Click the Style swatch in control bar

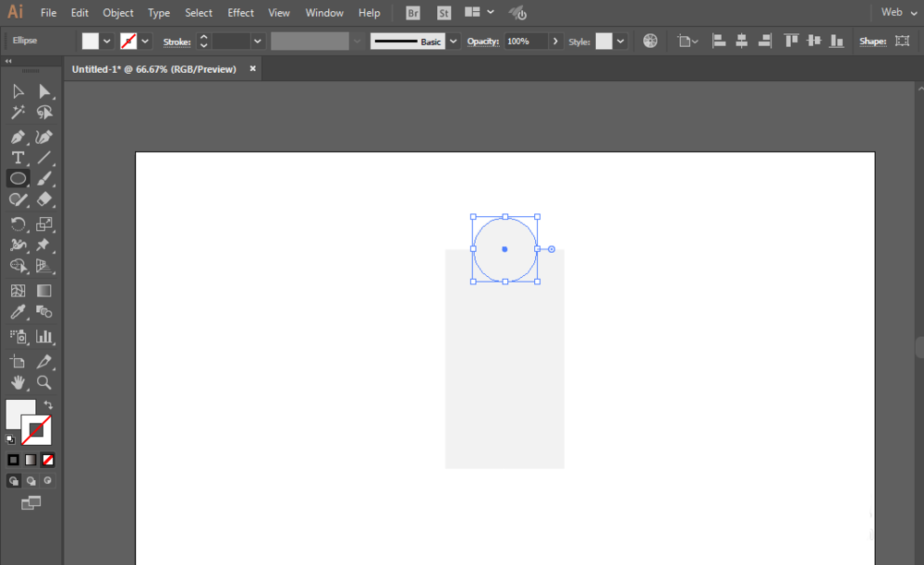click(x=603, y=42)
